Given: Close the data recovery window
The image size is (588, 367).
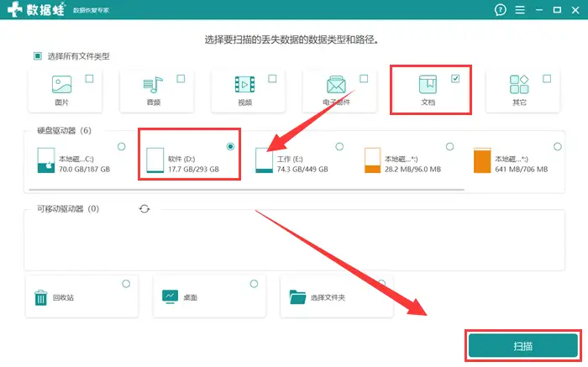Looking at the screenshot, I should tap(575, 10).
